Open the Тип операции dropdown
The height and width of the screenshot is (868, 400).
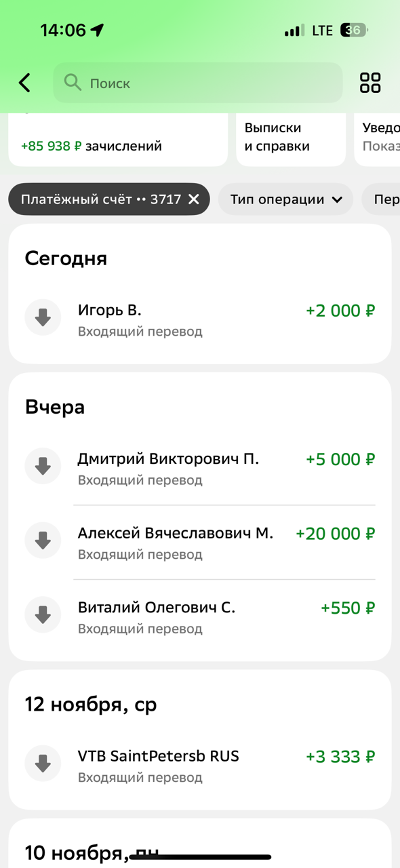[x=285, y=199]
